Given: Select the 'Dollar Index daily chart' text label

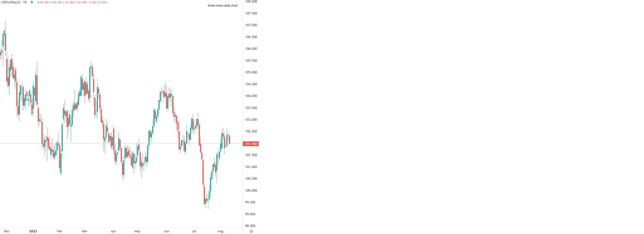Looking at the screenshot, I should coord(222,5).
